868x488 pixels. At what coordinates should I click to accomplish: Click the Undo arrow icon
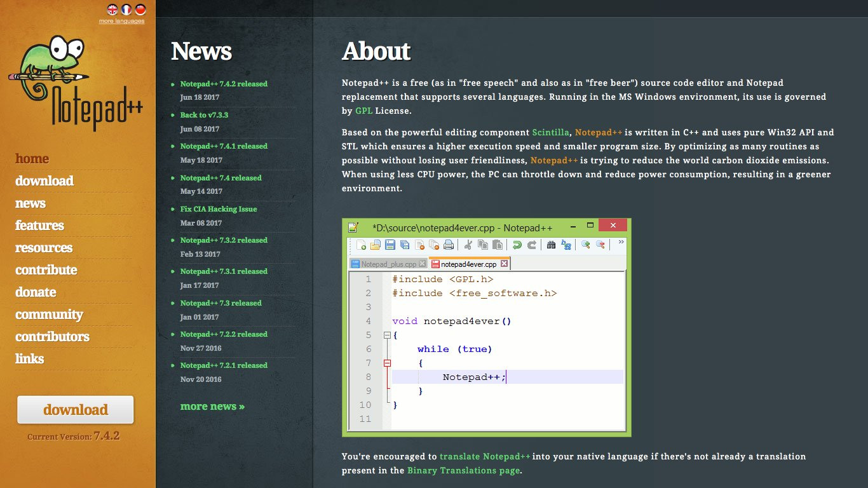coord(518,245)
